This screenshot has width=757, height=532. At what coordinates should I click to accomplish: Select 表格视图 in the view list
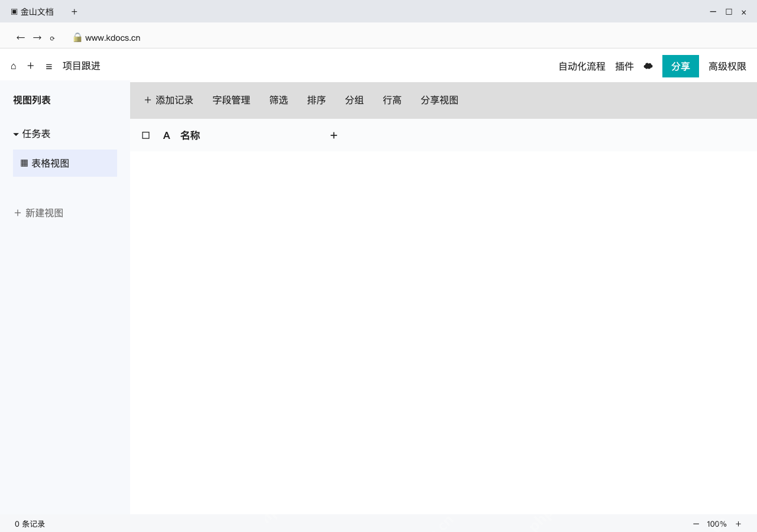[65, 163]
